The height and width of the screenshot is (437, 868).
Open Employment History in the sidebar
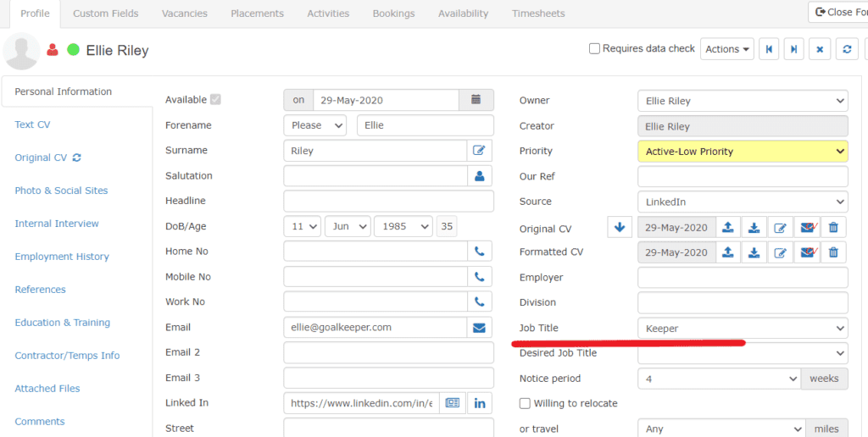click(x=62, y=257)
